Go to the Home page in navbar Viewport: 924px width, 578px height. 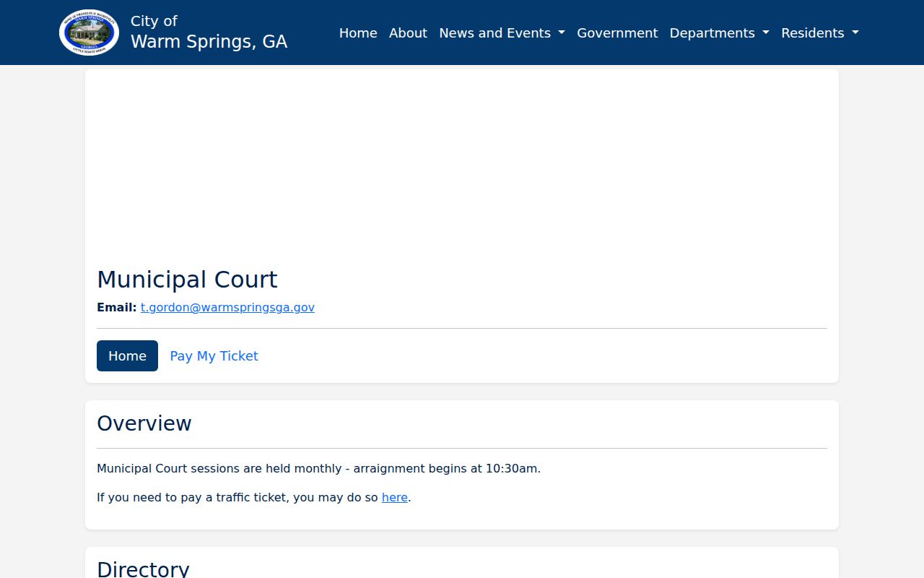pos(358,33)
